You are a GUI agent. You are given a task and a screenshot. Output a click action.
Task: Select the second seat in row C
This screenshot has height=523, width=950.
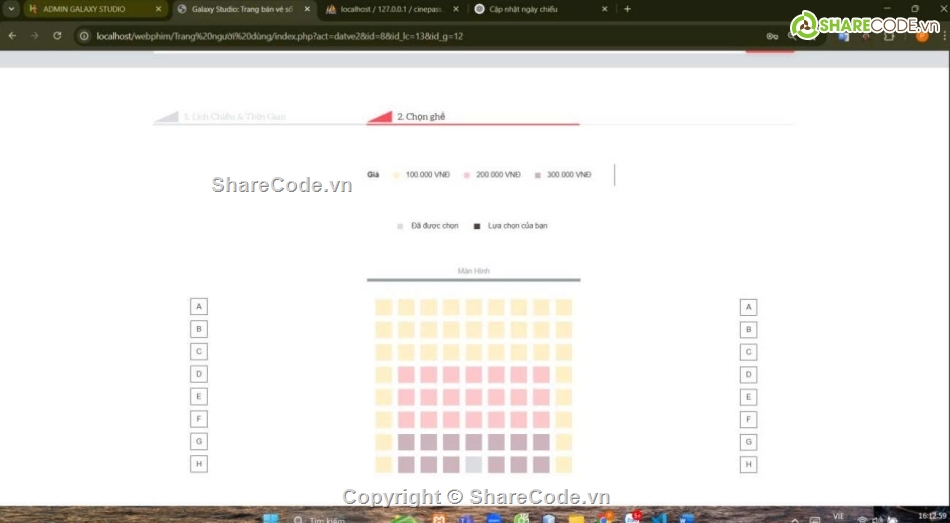(x=406, y=352)
